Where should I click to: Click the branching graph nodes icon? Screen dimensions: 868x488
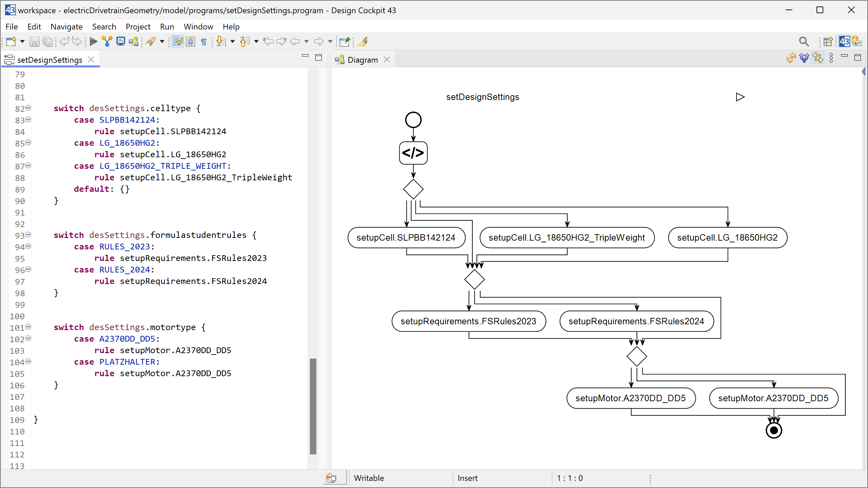point(107,41)
